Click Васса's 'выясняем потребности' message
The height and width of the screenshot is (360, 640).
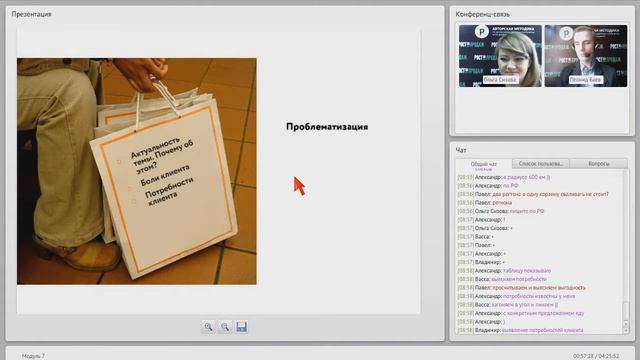[x=502, y=279]
